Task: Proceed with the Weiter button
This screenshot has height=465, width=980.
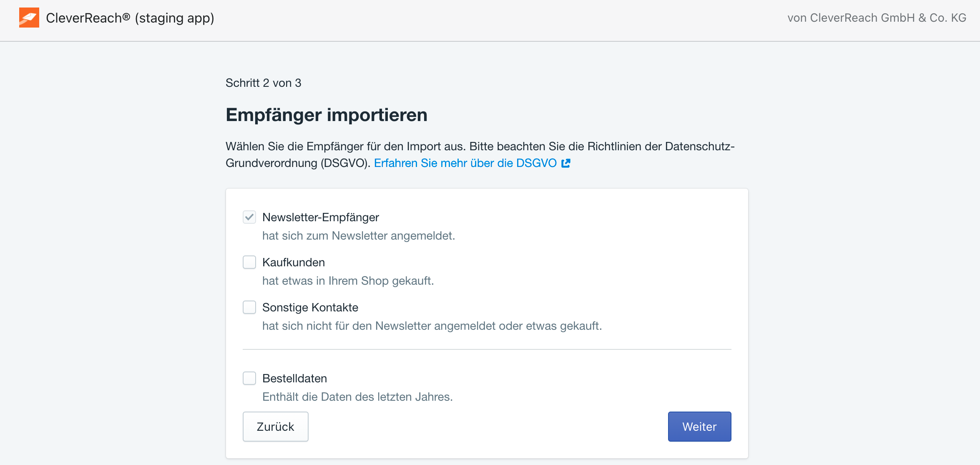Action: pos(699,427)
